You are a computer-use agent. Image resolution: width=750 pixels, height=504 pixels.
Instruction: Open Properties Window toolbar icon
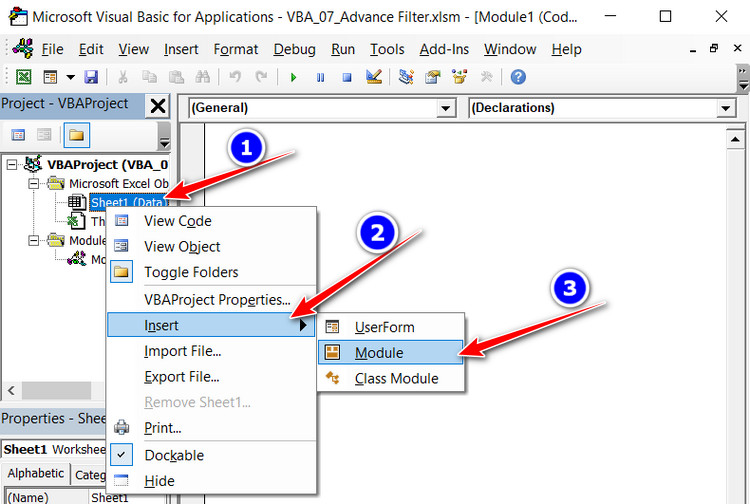click(x=433, y=77)
